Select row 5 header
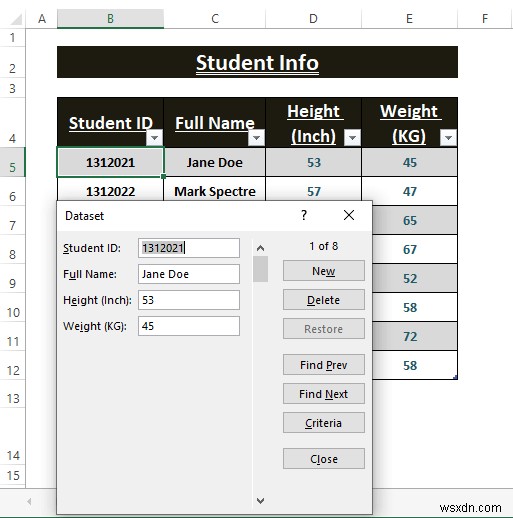This screenshot has height=518, width=513. (13, 162)
